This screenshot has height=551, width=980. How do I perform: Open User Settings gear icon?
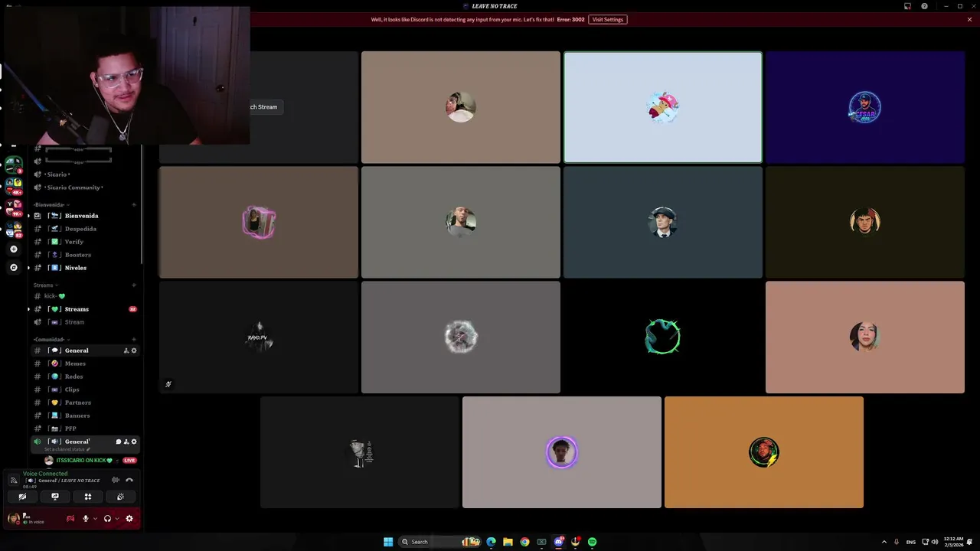129,519
